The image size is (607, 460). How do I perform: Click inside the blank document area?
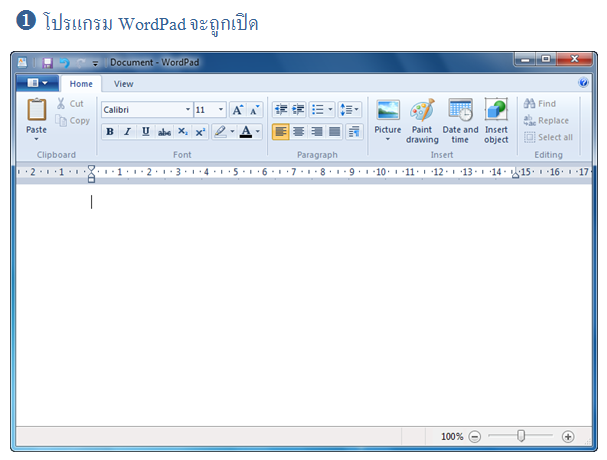click(304, 305)
